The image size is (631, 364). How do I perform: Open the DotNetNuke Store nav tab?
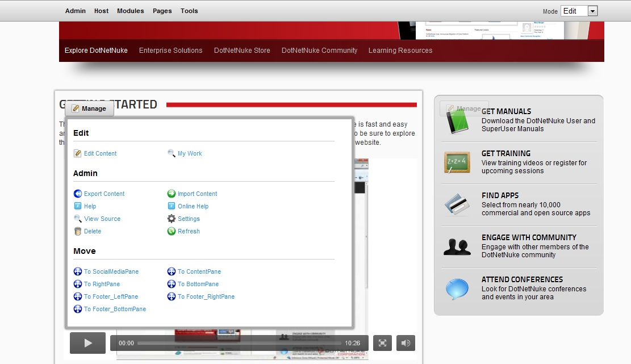coord(242,51)
